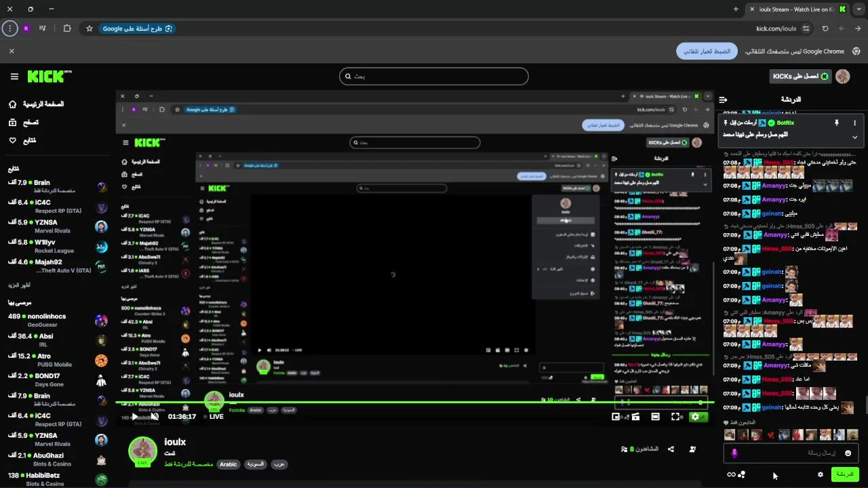Toggle the pin icon on the pinned message
This screenshot has height=488, width=868.
pos(836,123)
